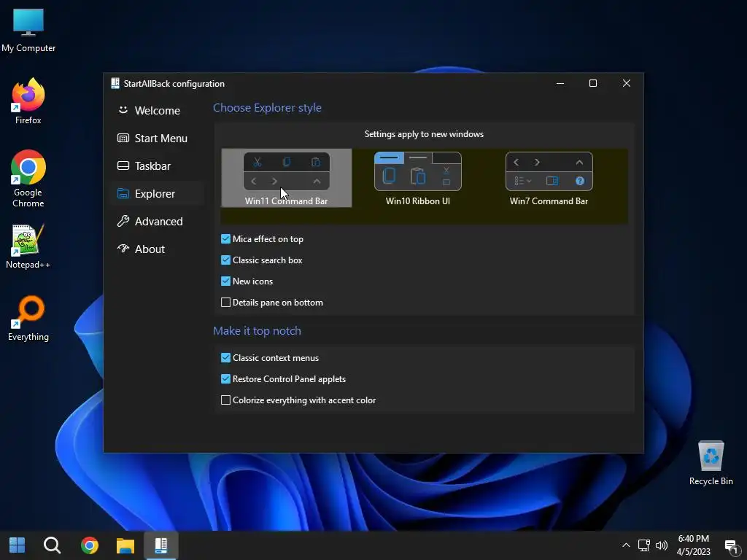
Task: Open File Explorer from the taskbar
Action: tap(125, 545)
